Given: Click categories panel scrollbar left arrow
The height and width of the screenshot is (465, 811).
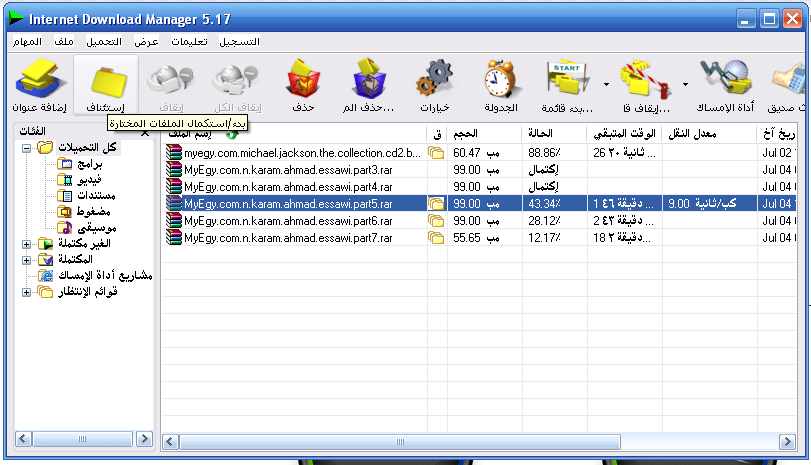Looking at the screenshot, I should click(x=23, y=439).
